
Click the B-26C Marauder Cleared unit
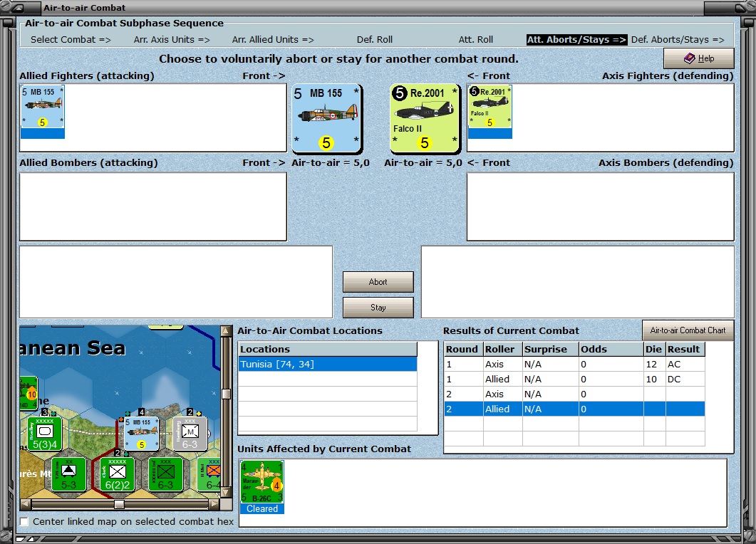[262, 486]
